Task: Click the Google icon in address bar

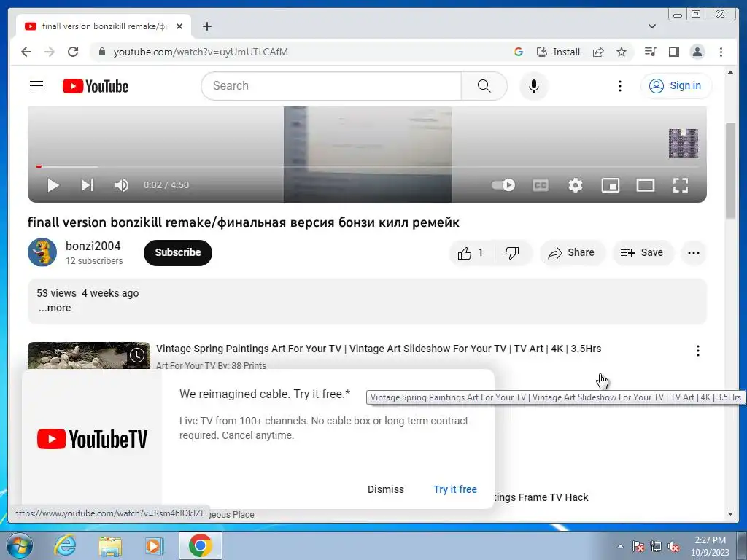Action: (x=519, y=52)
